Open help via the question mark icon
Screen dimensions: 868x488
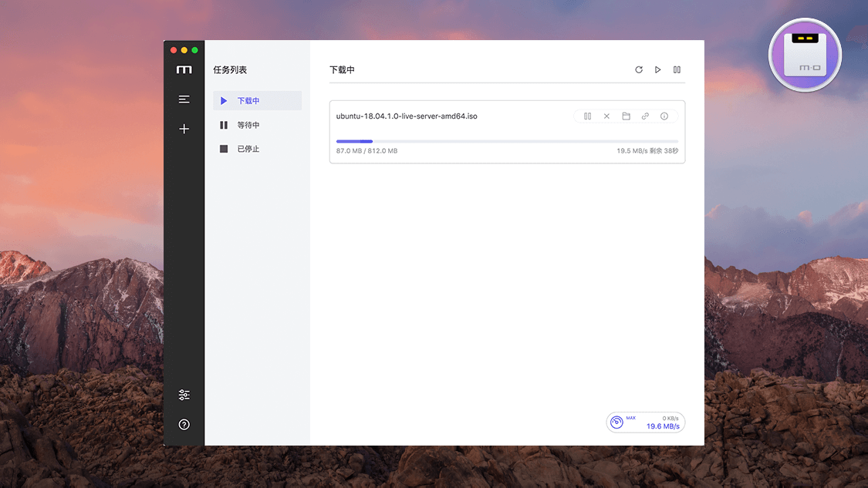tap(184, 425)
